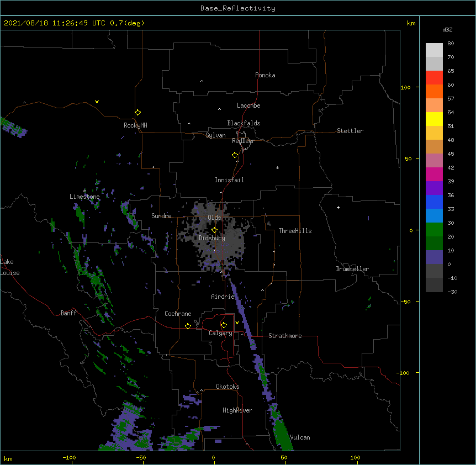This screenshot has height=465, width=476.
Task: Click the HighRiver town label
Action: pyautogui.click(x=237, y=410)
